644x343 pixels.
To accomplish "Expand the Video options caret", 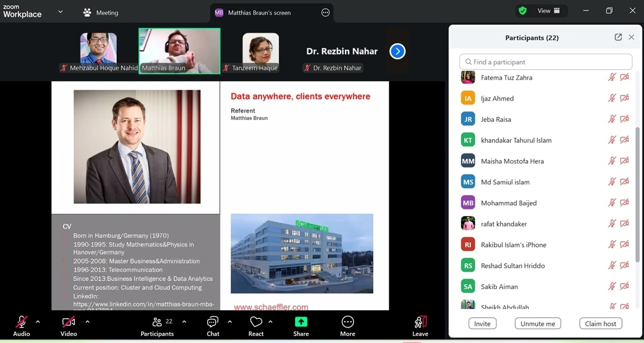I will [x=87, y=322].
